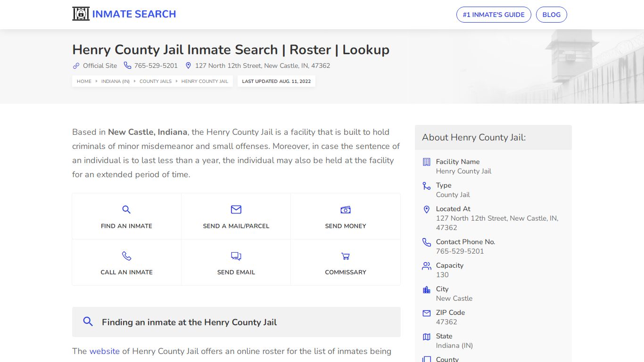Click the jail logo icon in header
Screen dimensions: 644x362
pyautogui.click(x=81, y=14)
